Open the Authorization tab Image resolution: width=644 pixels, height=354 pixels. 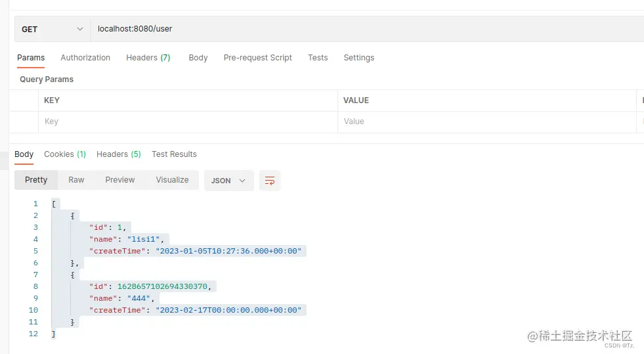pos(85,58)
